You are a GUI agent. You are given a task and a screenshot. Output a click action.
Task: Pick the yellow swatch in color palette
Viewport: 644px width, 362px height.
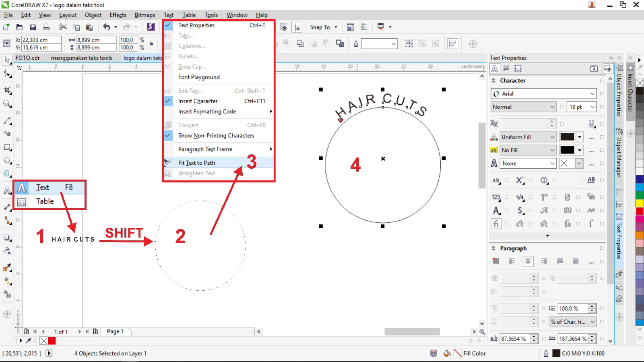[x=640, y=204]
